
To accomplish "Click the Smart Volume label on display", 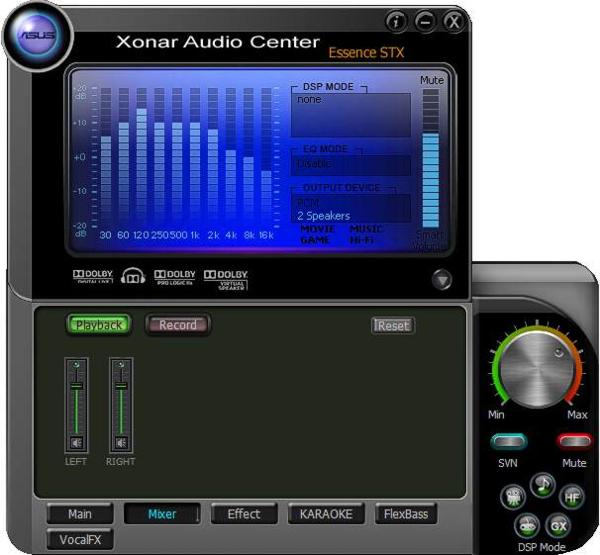I will click(430, 240).
